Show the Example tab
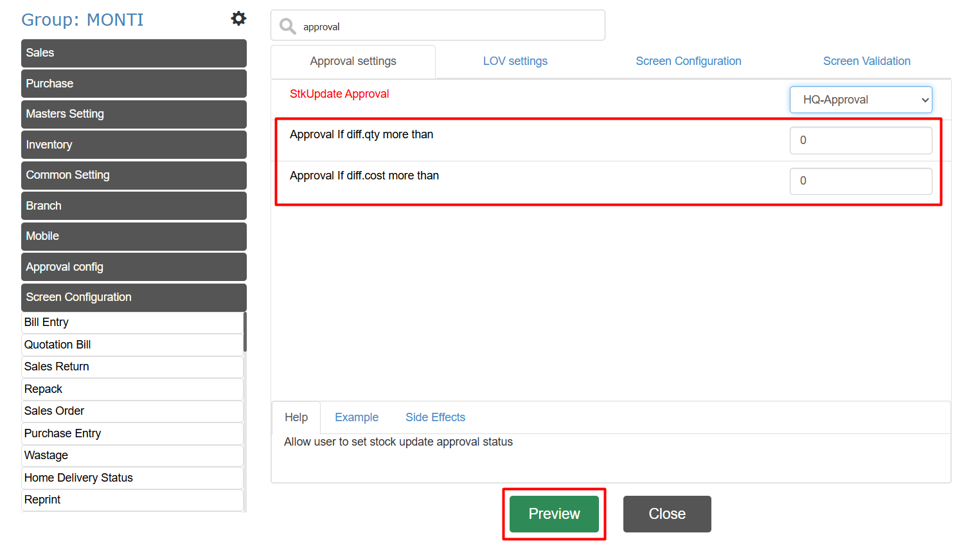This screenshot has height=553, width=980. point(357,417)
